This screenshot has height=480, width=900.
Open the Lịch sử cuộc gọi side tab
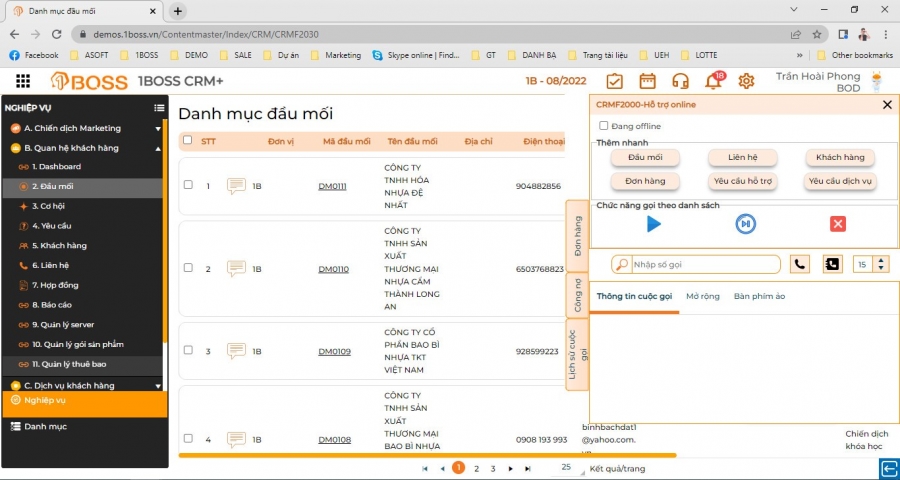(577, 355)
